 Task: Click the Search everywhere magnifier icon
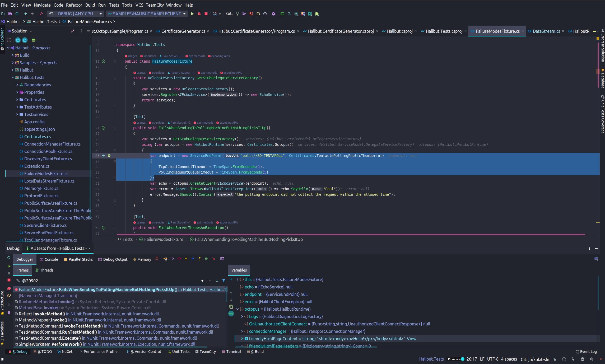pyautogui.click(x=289, y=14)
